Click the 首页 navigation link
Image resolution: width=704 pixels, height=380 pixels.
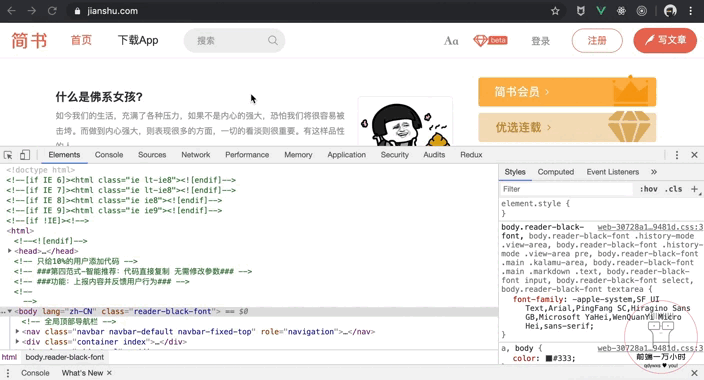[x=81, y=40]
